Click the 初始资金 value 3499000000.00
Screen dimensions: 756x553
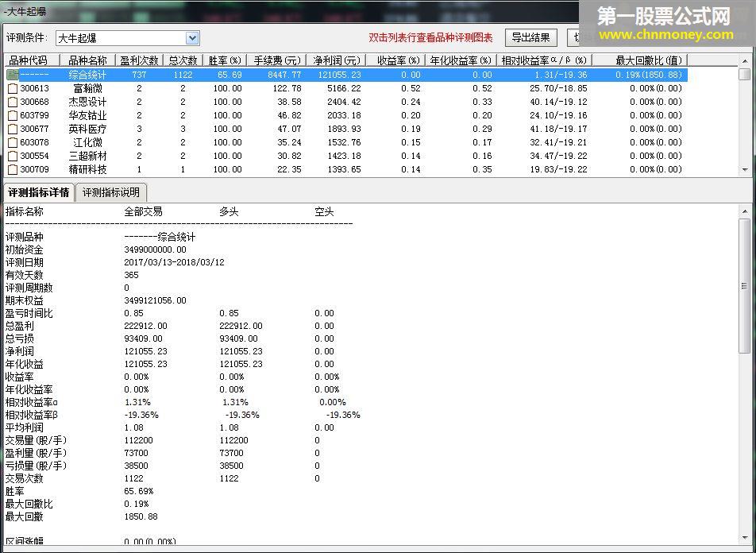point(156,250)
